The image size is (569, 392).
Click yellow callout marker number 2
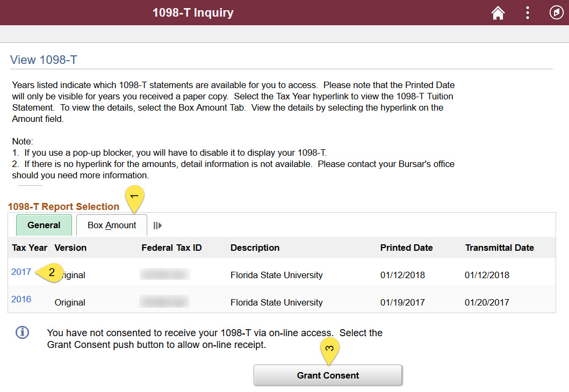(x=50, y=272)
